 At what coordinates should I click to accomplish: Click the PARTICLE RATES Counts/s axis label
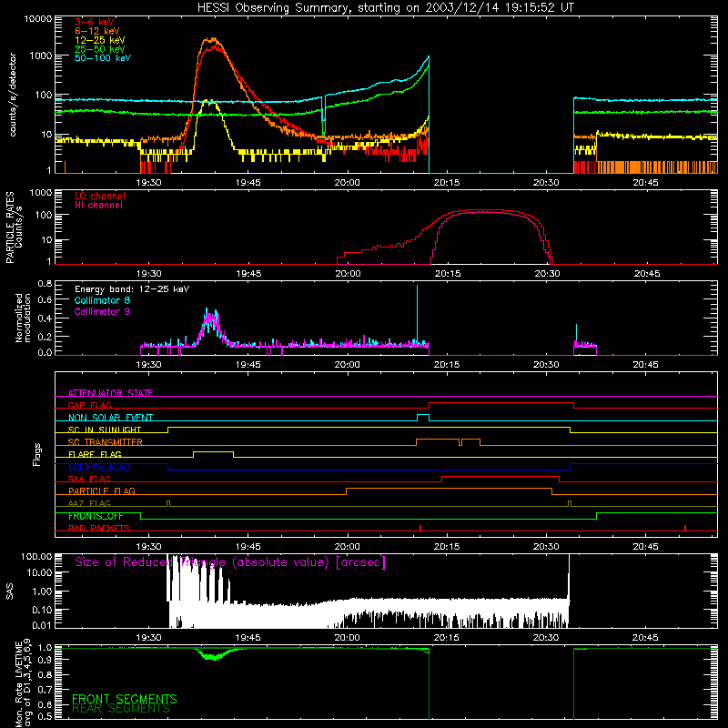tap(14, 227)
